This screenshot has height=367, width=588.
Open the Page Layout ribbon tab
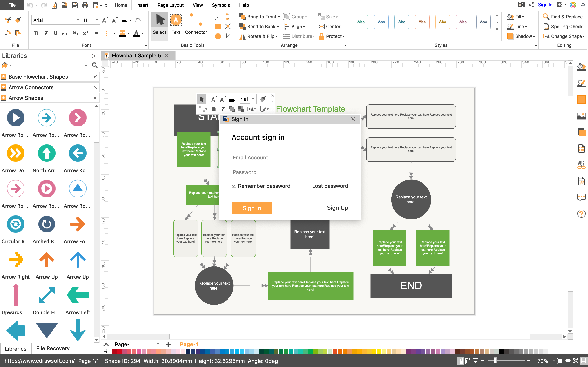(170, 5)
